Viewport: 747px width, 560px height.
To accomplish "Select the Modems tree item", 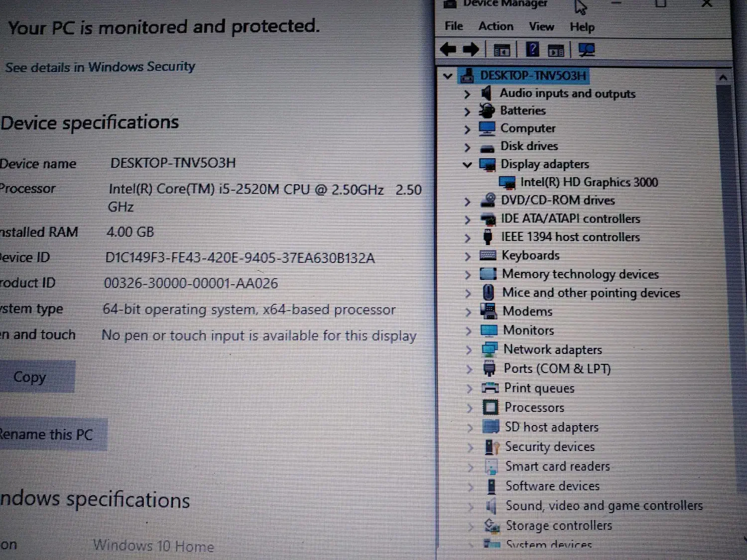I will point(527,311).
